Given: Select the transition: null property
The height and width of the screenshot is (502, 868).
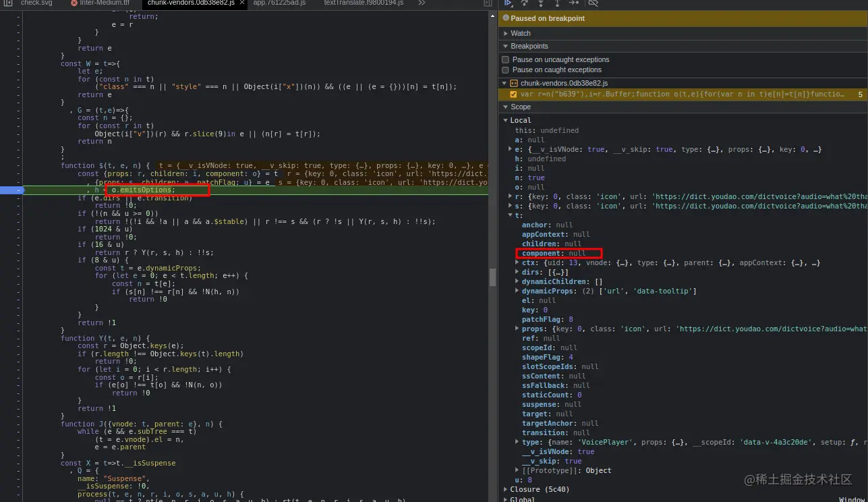Looking at the screenshot, I should click(556, 433).
